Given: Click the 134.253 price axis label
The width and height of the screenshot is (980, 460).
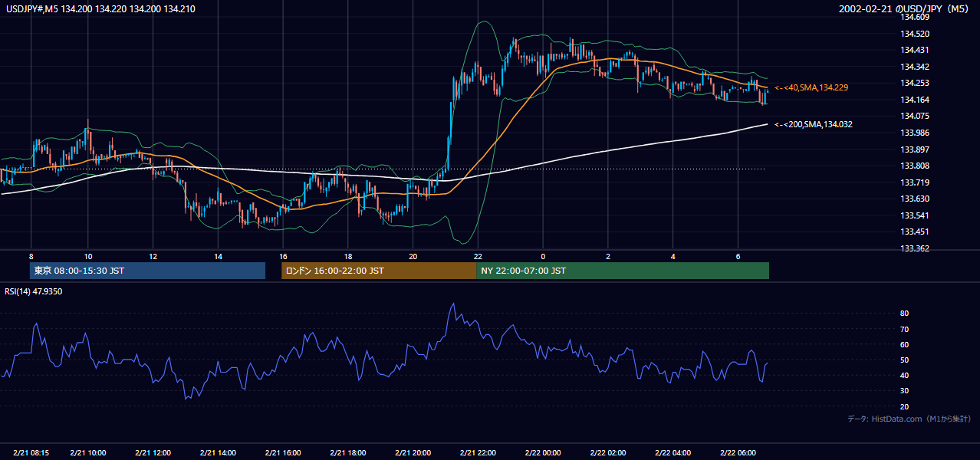Looking at the screenshot, I should click(x=915, y=83).
